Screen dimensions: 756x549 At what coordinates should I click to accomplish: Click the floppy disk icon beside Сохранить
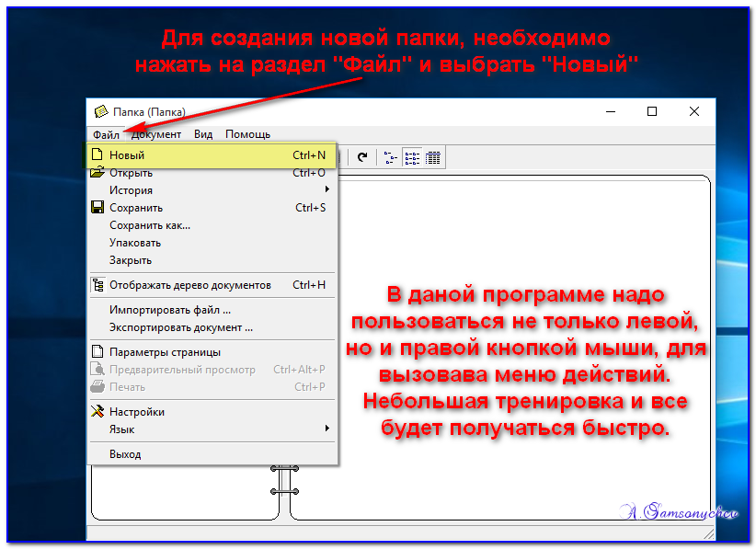coord(97,208)
